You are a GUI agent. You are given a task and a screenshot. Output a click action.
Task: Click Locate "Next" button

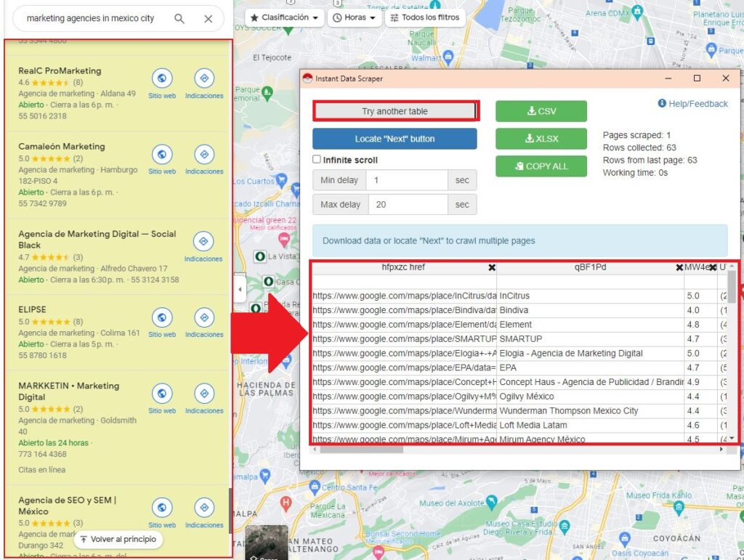click(x=395, y=139)
